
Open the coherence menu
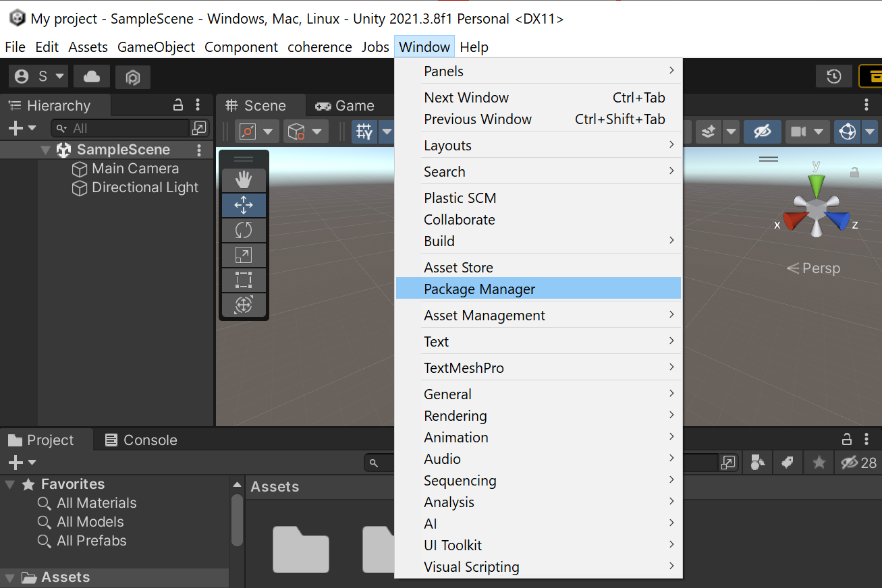point(320,47)
